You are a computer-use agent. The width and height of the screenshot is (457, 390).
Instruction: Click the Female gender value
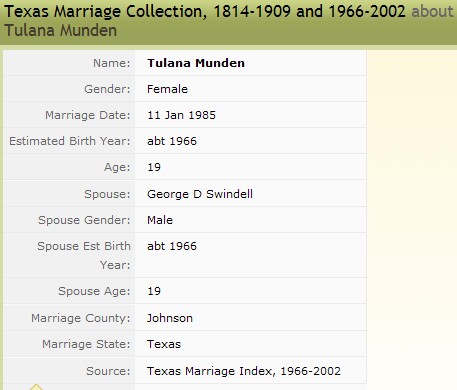pyautogui.click(x=167, y=89)
